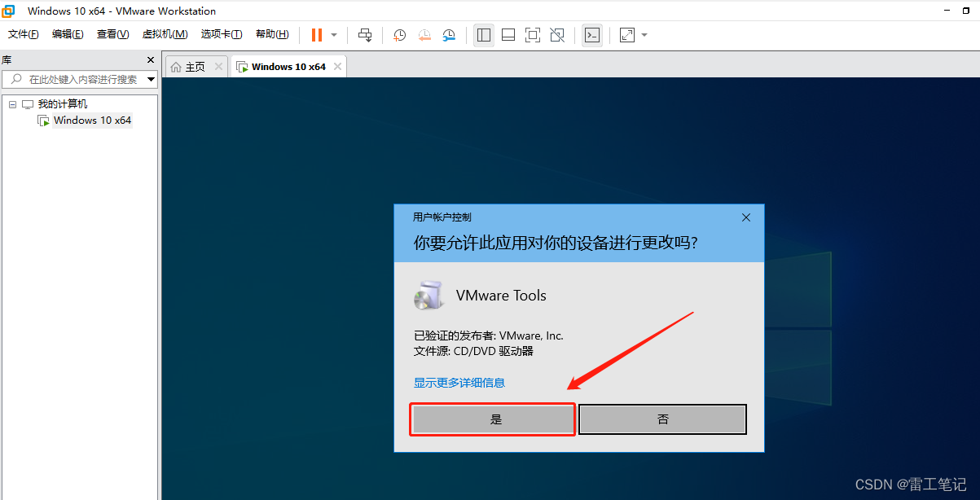Click the magnifier icon in library search
Screen dimensions: 980x500
point(16,79)
